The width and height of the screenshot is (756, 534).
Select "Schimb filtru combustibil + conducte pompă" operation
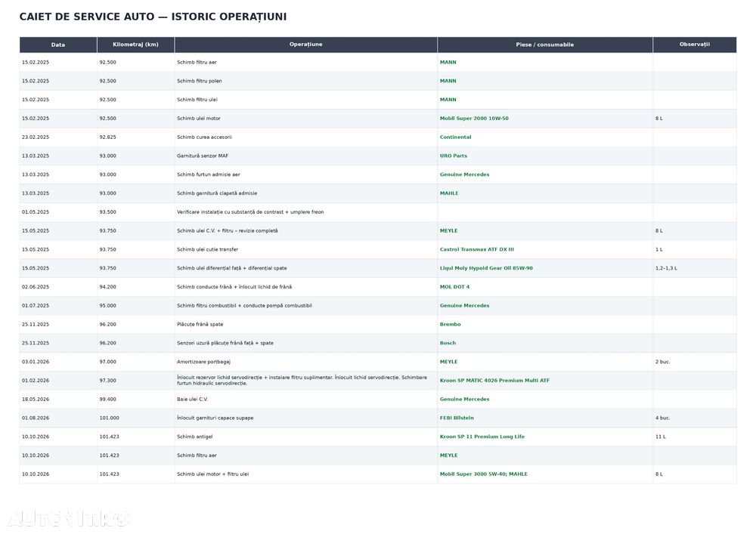point(244,306)
